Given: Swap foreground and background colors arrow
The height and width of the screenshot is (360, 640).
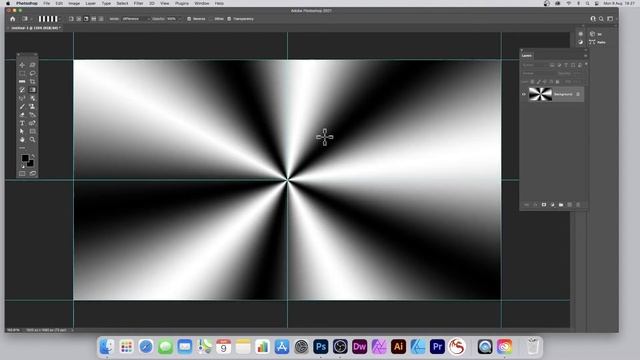Looking at the screenshot, I should [33, 156].
